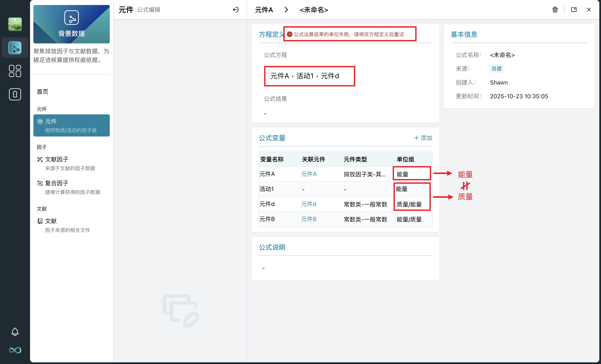This screenshot has height=364, width=601.
Task: Click 添加 to add a formula variable
Action: point(423,138)
